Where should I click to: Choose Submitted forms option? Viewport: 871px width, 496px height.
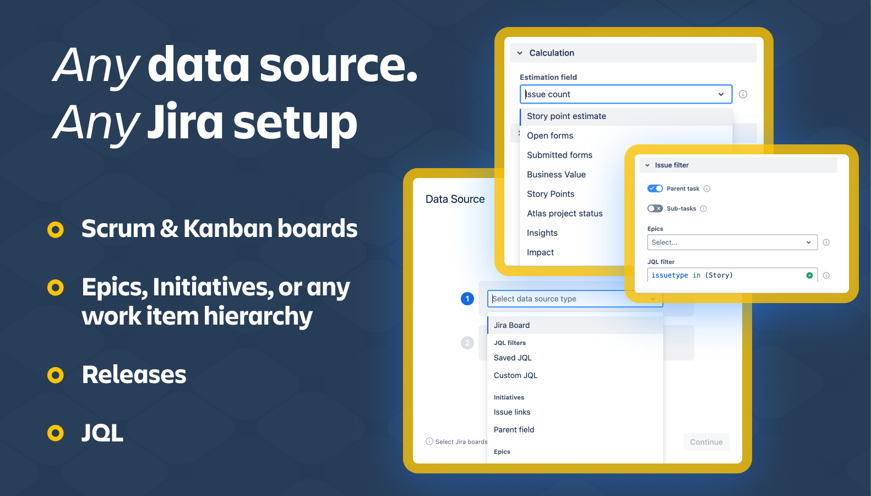coord(559,155)
